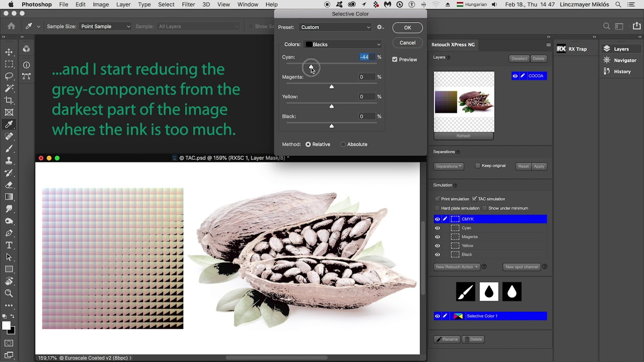Select the Brush tool
Screen dimensions: 644x362
[x=9, y=148]
